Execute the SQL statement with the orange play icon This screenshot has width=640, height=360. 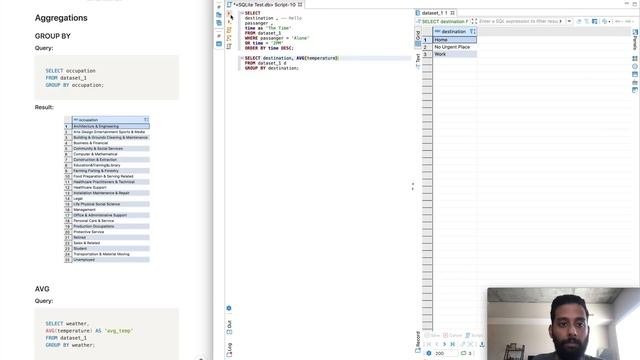coord(229,13)
